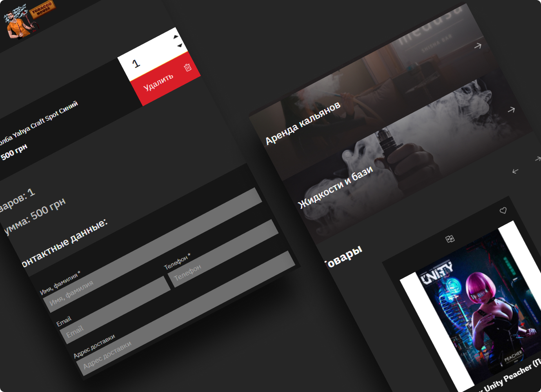This screenshot has height=392, width=541.
Task: Click the Адрес доставки input field
Action: click(x=185, y=314)
